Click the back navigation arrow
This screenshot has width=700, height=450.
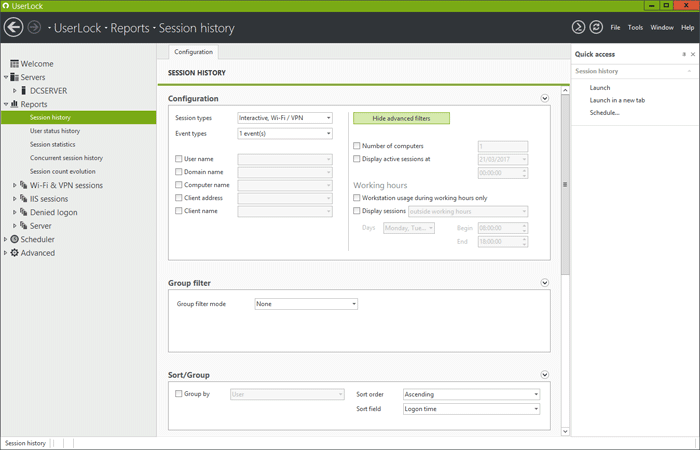[x=13, y=27]
